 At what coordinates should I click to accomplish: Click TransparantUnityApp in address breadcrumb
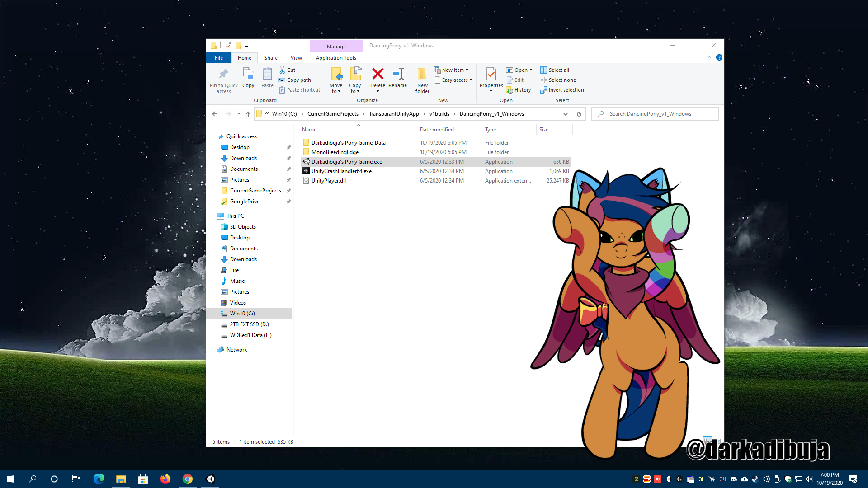click(394, 114)
